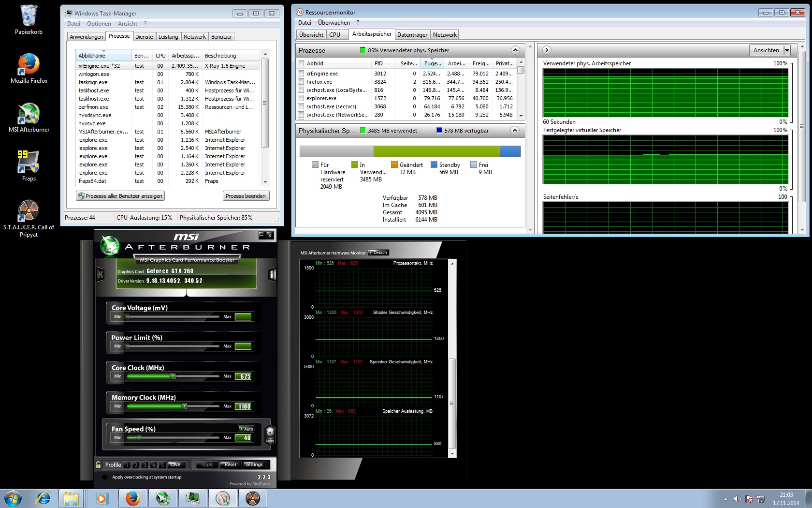The height and width of the screenshot is (508, 812).
Task: Click the Afterburner profile lock icon
Action: pos(98,464)
